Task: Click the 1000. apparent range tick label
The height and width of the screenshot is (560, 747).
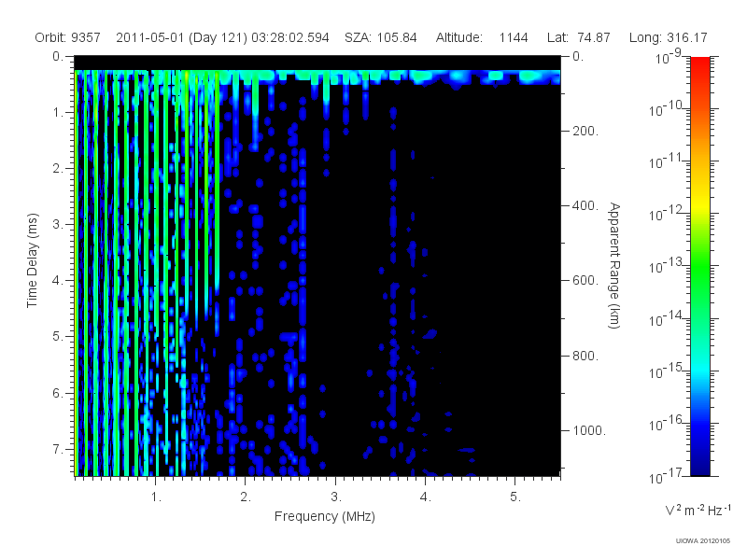Action: pyautogui.click(x=589, y=430)
